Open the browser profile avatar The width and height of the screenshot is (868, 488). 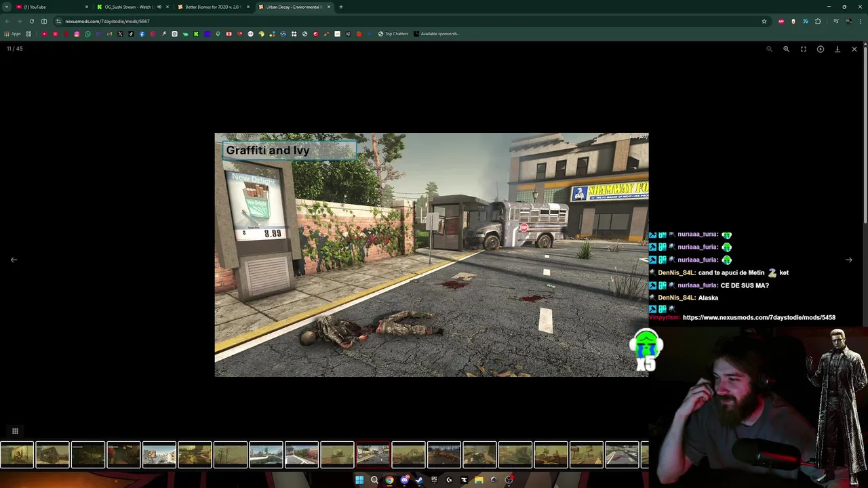[x=848, y=21]
